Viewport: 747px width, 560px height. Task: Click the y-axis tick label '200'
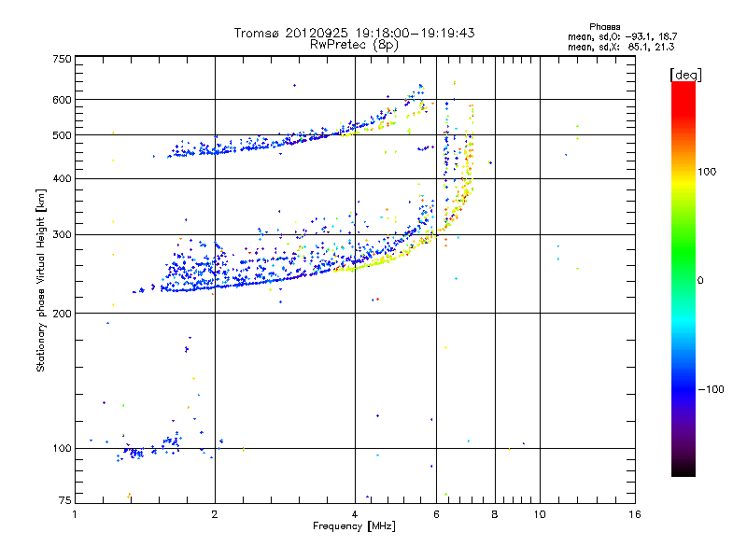point(62,314)
